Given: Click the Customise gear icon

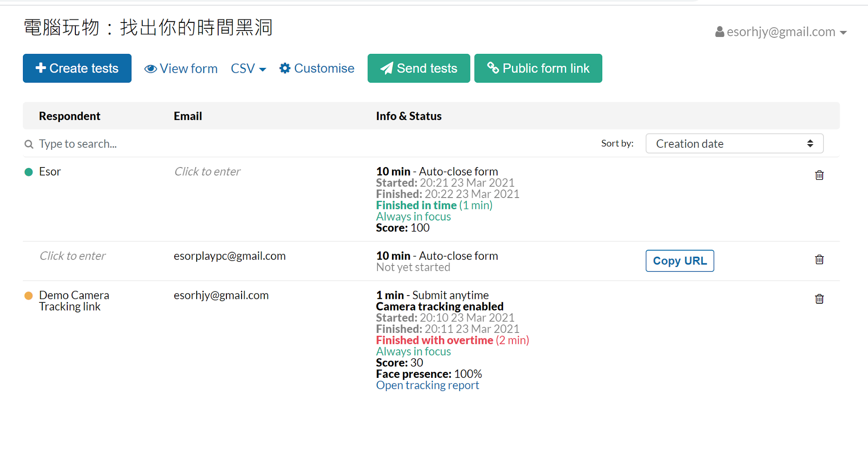Looking at the screenshot, I should click(284, 68).
